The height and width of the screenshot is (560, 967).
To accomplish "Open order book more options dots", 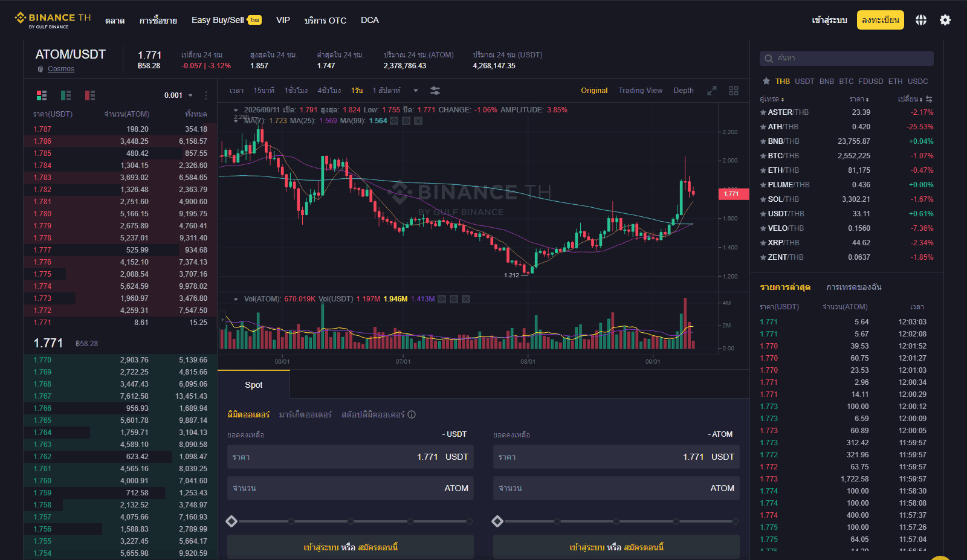I will 206,95.
